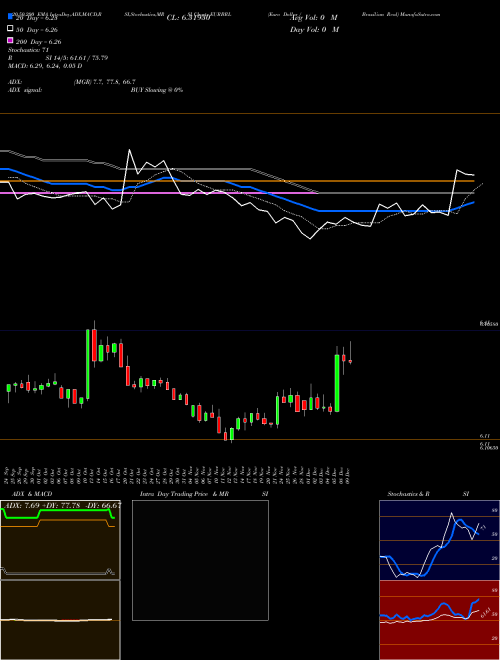Click the 'Stochastics & R' panel title
This screenshot has width=500, height=660.
click(x=408, y=494)
